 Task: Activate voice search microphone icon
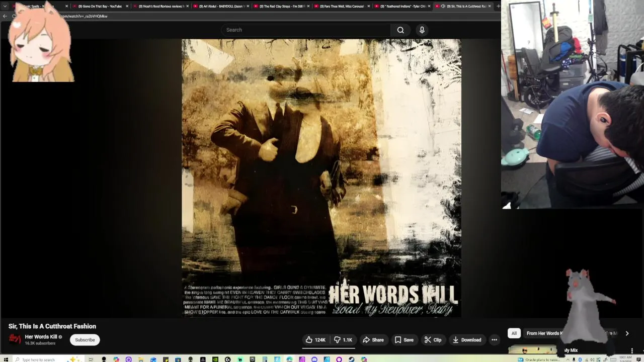coord(422,30)
